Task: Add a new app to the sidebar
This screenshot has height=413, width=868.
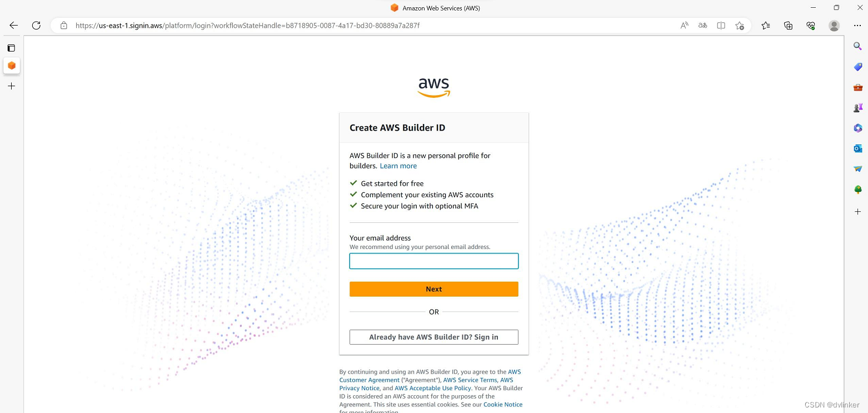Action: (x=858, y=212)
